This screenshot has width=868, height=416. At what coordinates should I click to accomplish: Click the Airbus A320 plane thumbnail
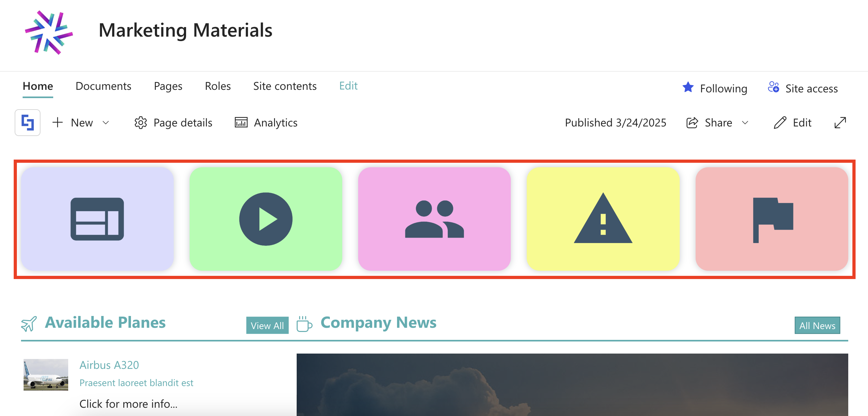46,375
